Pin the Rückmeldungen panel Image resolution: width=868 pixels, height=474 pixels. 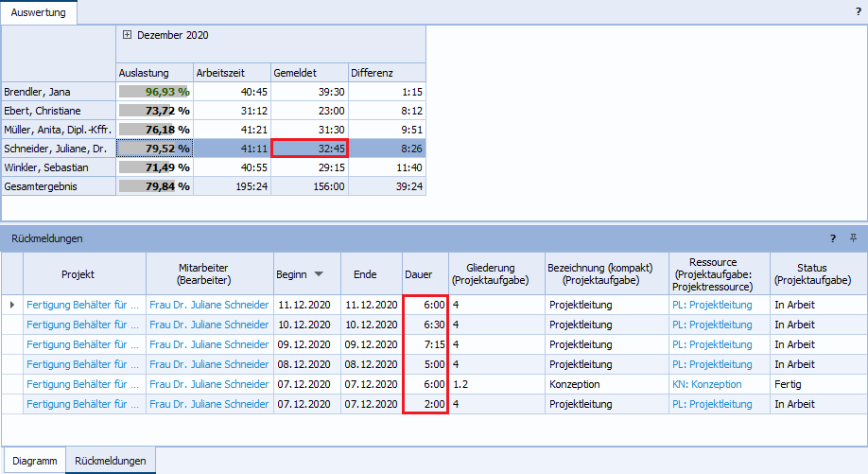point(853,238)
